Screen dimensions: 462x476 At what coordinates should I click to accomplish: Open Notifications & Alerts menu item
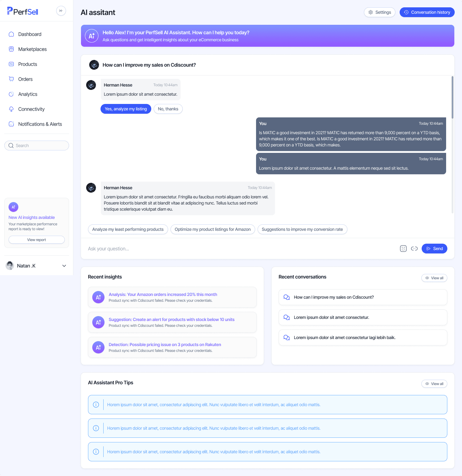(x=40, y=124)
